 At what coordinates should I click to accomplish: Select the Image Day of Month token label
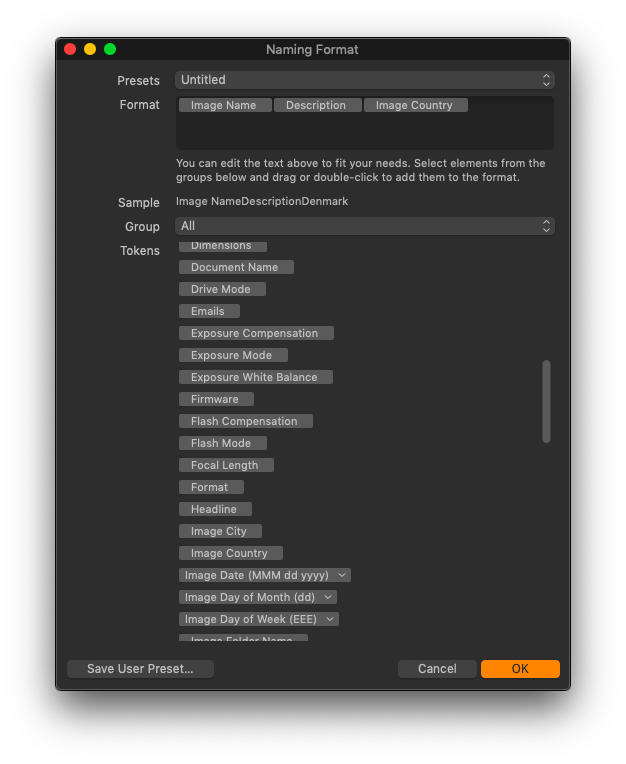click(250, 597)
